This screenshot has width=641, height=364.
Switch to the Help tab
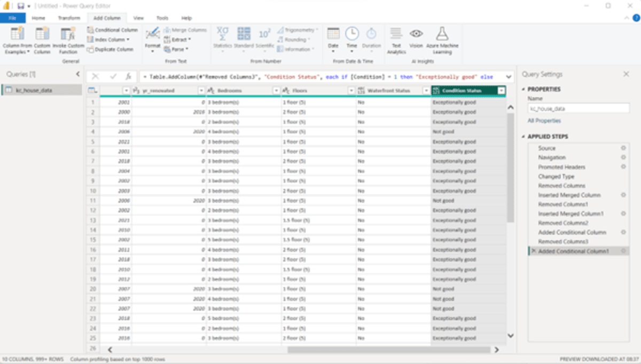[x=186, y=18]
